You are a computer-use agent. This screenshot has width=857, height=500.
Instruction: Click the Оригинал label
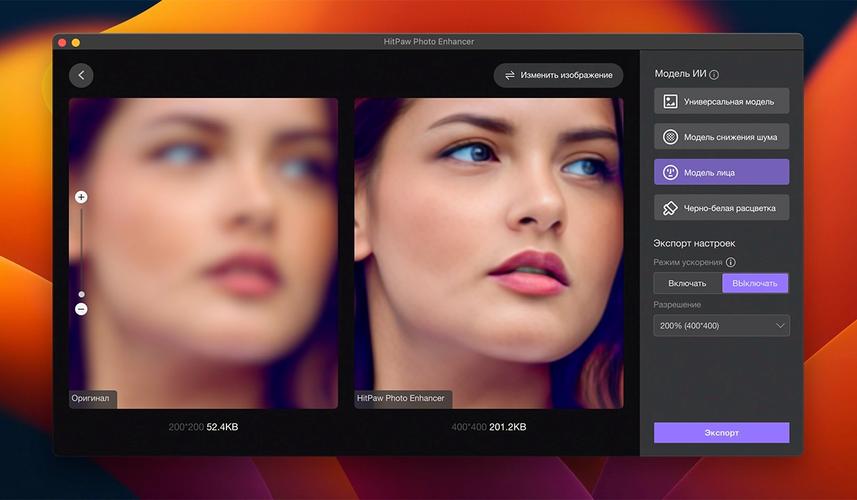(x=91, y=398)
